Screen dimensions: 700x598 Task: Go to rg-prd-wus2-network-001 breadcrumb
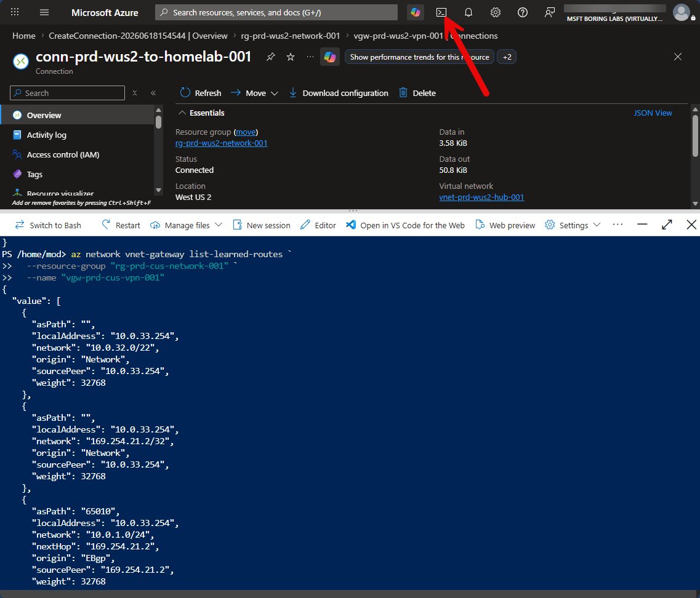tap(290, 36)
